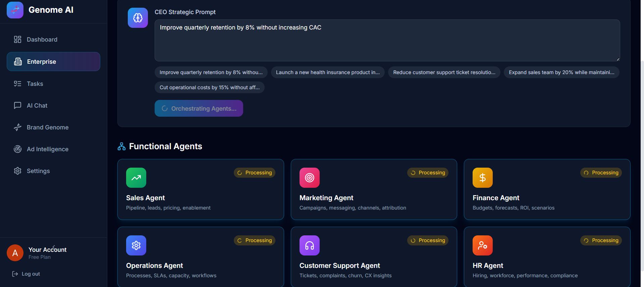Screen dimensions: 644x287
Task: Click the Processing badge on Sales Agent
Action: (x=255, y=173)
